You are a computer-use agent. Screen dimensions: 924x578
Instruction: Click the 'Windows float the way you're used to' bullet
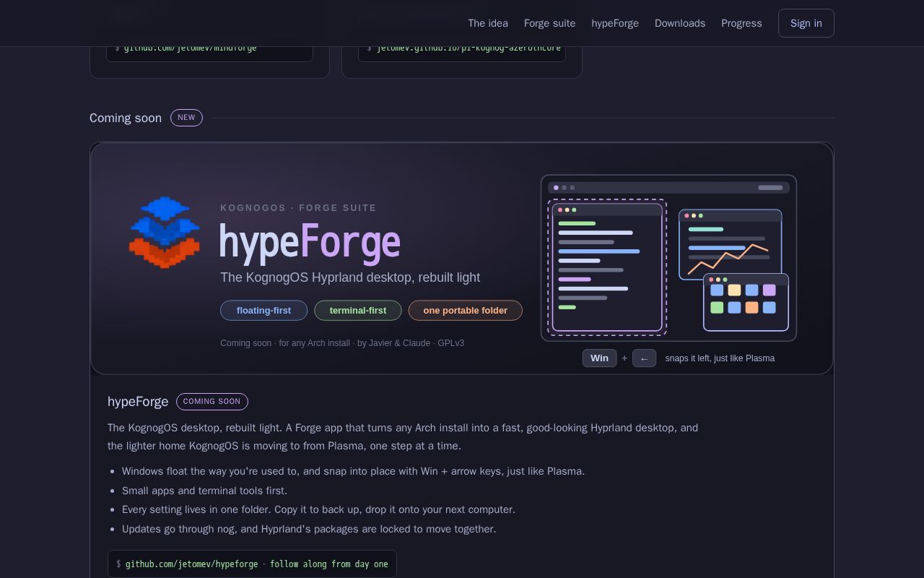click(x=353, y=471)
